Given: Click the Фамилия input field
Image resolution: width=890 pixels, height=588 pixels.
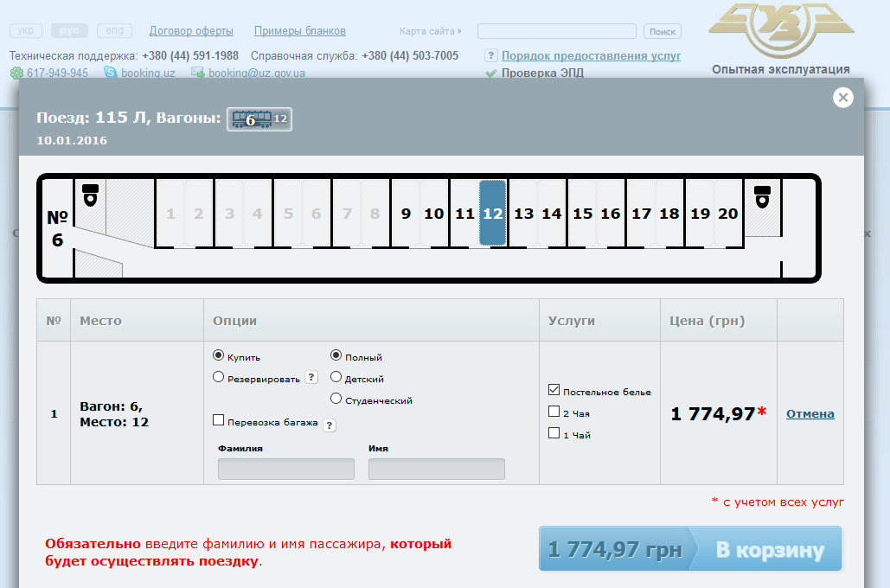Looking at the screenshot, I should 286,469.
